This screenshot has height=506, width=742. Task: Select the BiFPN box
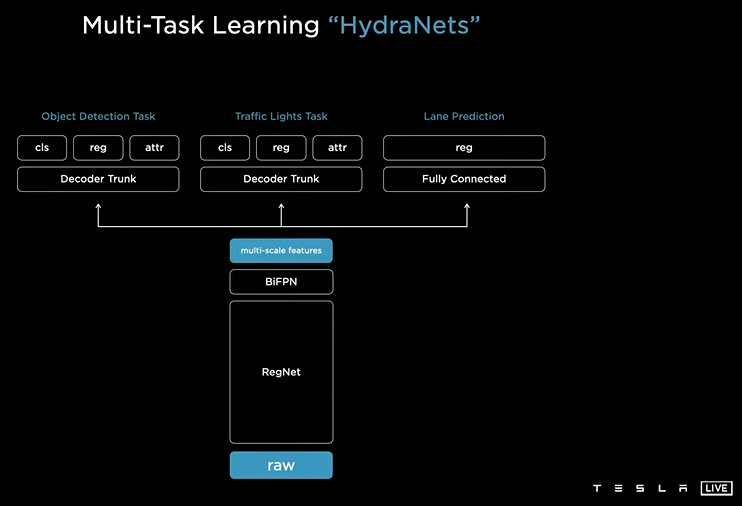pos(281,282)
